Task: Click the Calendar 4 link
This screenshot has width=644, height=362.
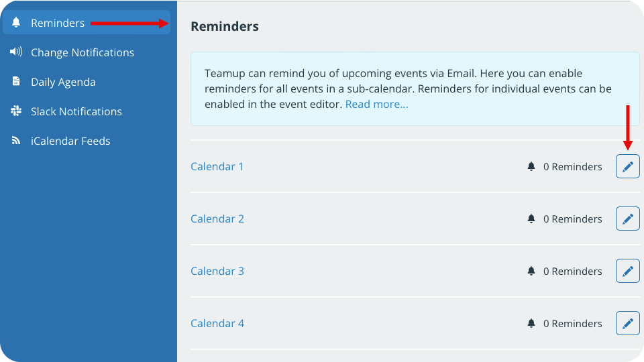Action: [x=217, y=323]
